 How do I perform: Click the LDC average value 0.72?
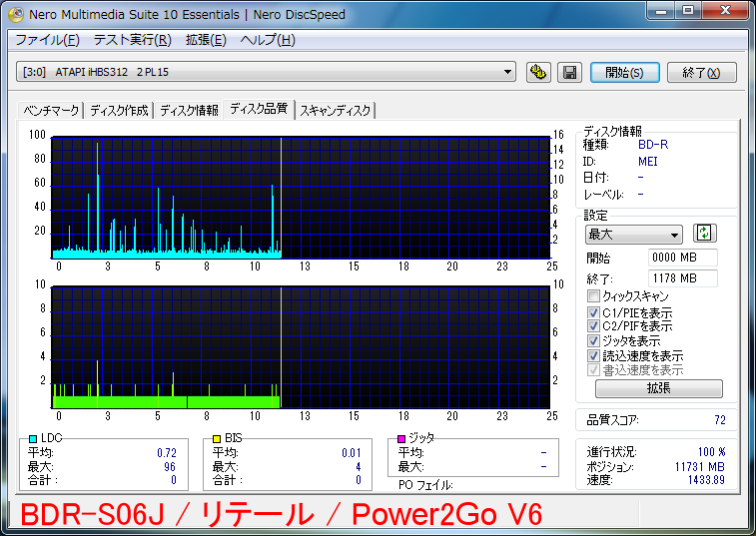click(167, 453)
